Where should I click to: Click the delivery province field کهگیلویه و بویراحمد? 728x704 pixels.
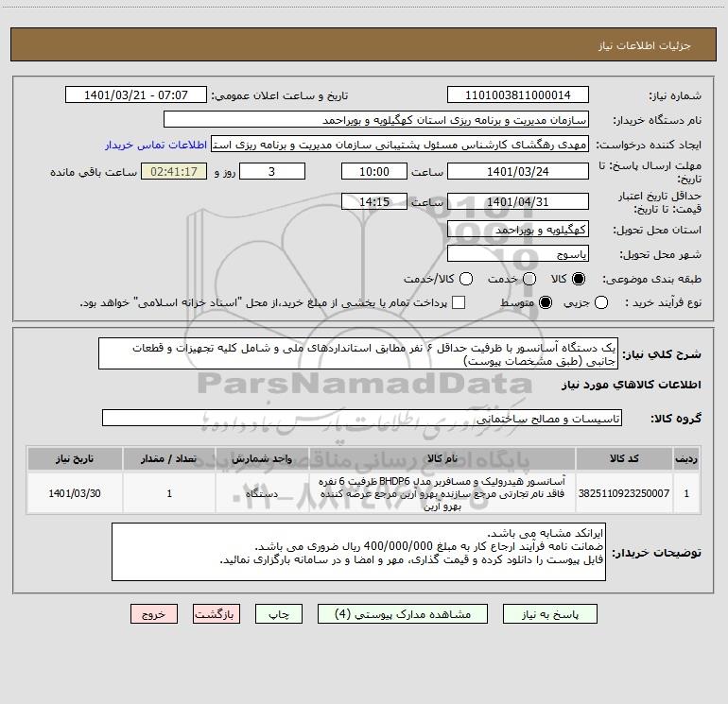point(518,229)
